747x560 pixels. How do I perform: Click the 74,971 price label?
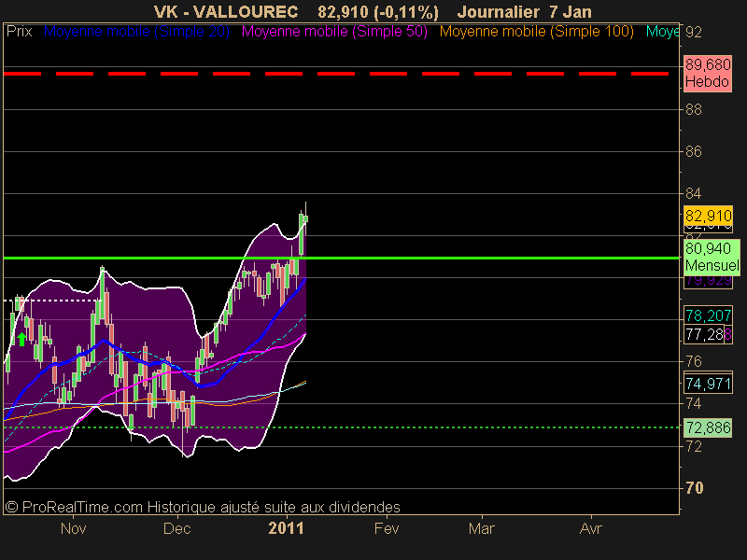click(708, 384)
